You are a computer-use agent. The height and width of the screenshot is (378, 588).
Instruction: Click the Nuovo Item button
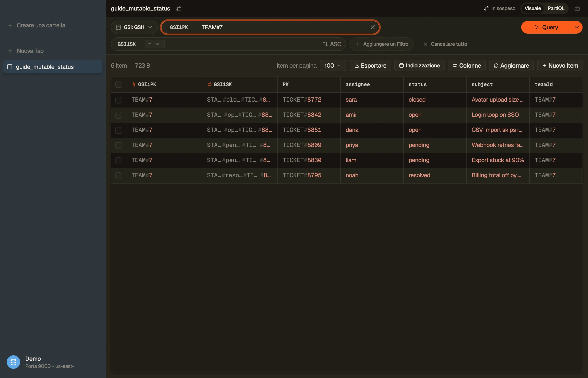560,66
